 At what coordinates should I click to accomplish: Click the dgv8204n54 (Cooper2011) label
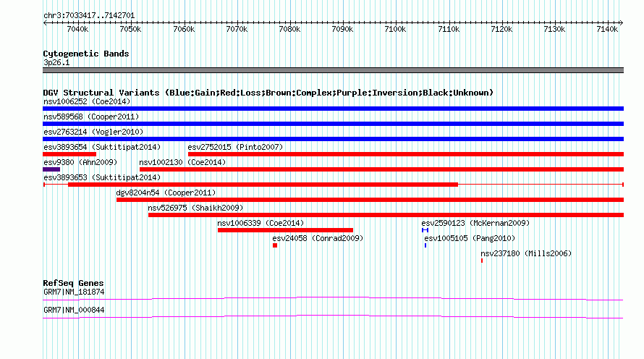166,193
